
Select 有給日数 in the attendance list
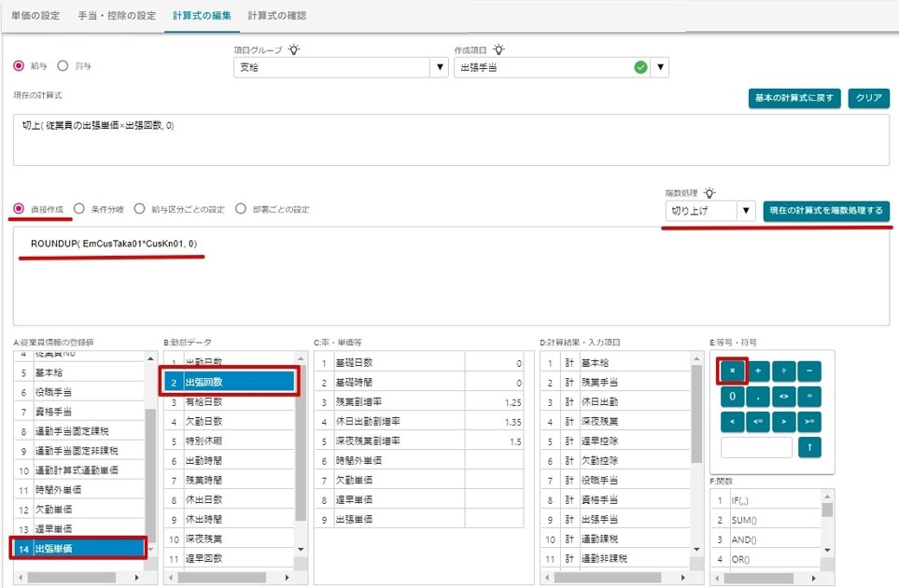(x=230, y=401)
